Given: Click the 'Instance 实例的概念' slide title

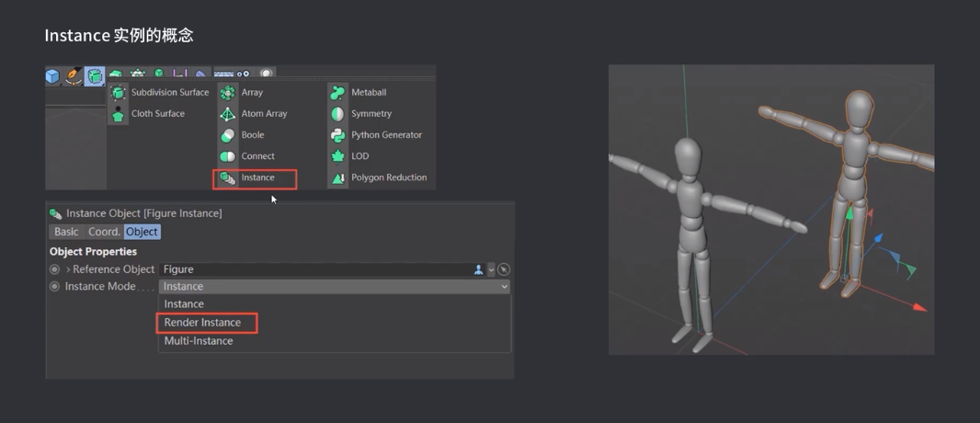Looking at the screenshot, I should pyautogui.click(x=119, y=36).
